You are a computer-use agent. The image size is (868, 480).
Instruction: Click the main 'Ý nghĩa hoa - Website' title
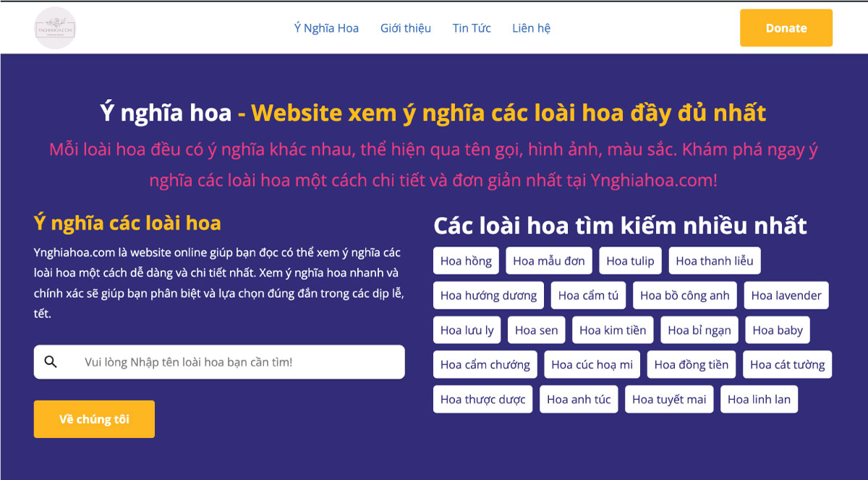click(x=433, y=113)
